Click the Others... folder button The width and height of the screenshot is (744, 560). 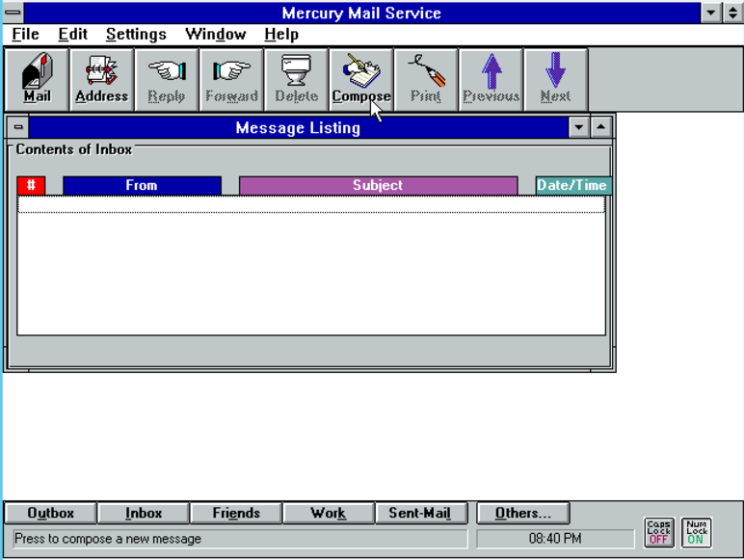coord(523,513)
